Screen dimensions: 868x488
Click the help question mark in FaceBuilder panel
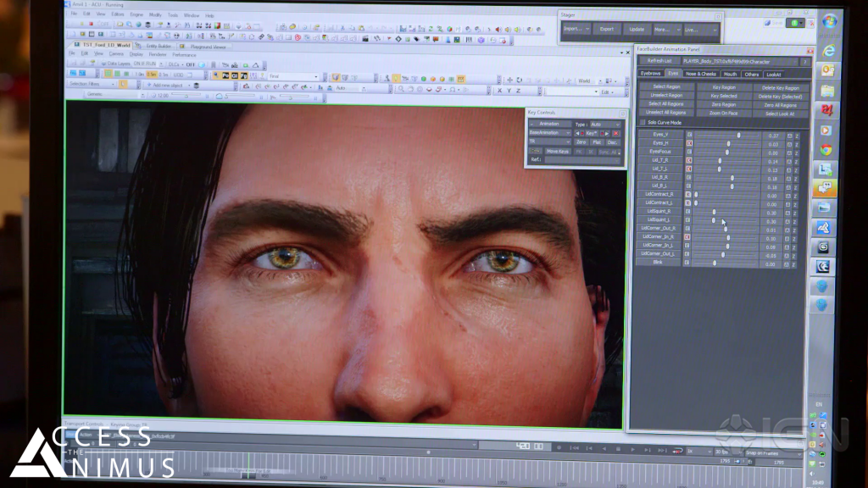tap(804, 62)
